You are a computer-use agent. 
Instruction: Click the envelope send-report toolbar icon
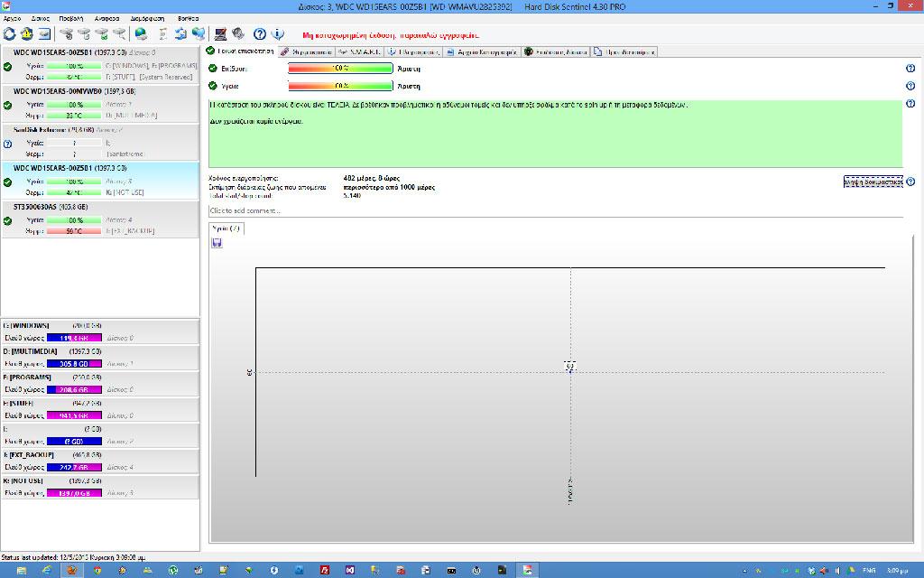pos(45,34)
